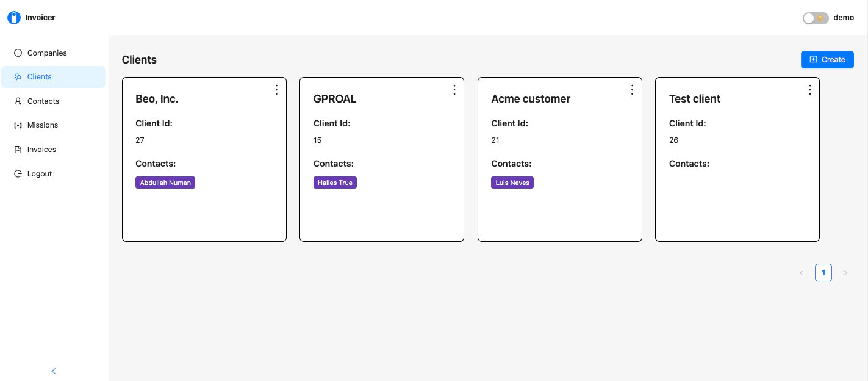Go to the Clients section

40,76
